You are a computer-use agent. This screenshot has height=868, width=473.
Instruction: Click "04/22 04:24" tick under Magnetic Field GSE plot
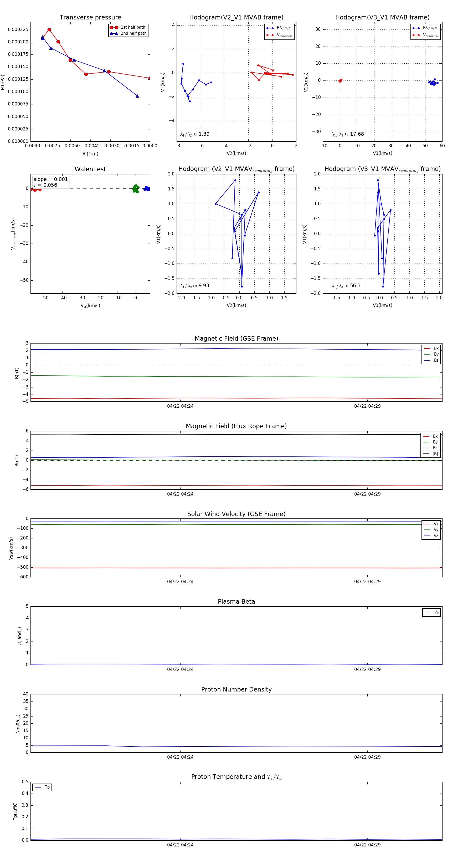[181, 406]
